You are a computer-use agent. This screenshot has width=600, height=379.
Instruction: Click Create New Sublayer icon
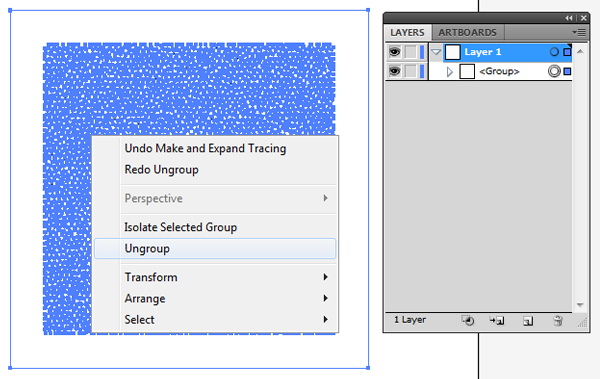[497, 320]
